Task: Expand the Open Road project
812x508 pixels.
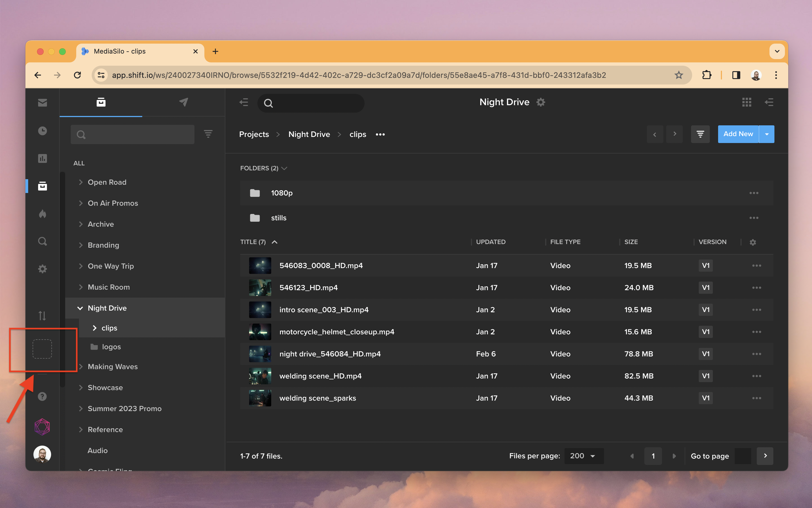Action: click(x=81, y=182)
